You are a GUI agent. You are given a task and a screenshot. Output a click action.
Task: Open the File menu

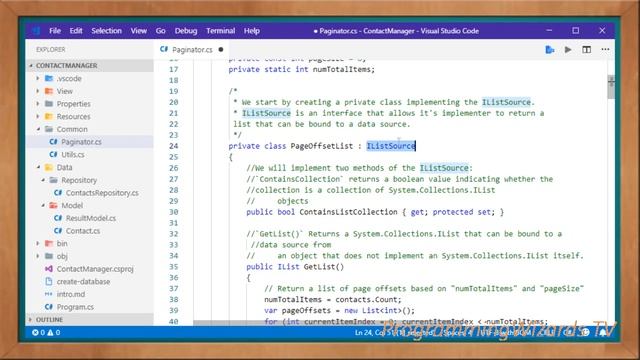point(55,31)
